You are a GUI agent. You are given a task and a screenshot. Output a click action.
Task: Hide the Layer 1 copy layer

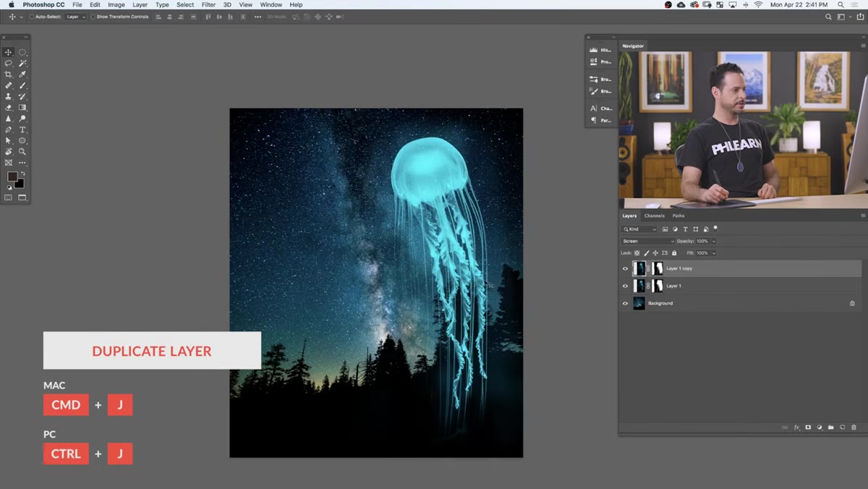(x=626, y=268)
